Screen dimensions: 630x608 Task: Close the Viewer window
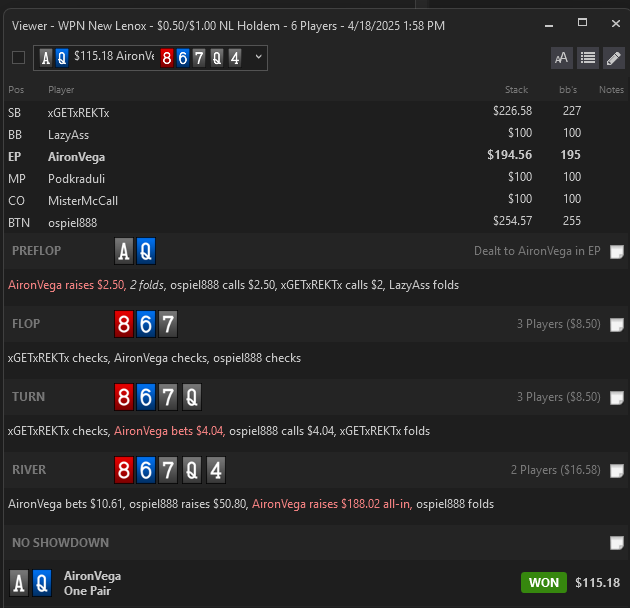[x=616, y=24]
